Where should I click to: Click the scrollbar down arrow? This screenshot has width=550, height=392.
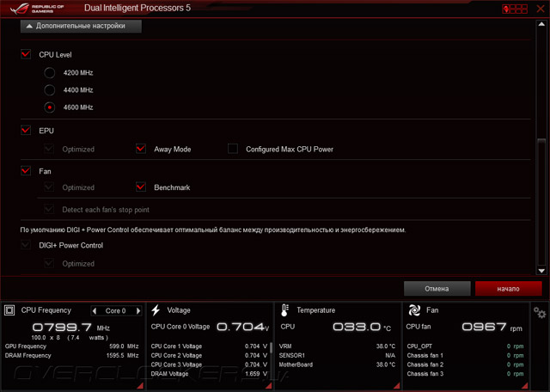tap(541, 271)
